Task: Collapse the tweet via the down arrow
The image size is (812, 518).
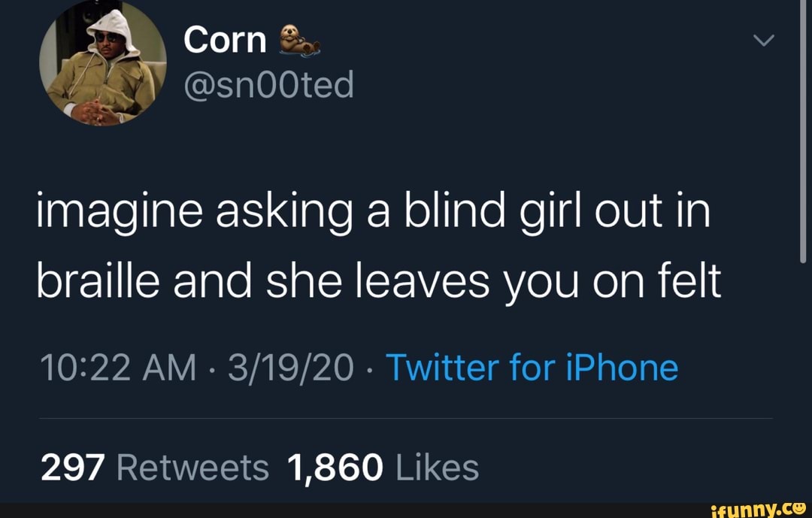Action: [764, 41]
